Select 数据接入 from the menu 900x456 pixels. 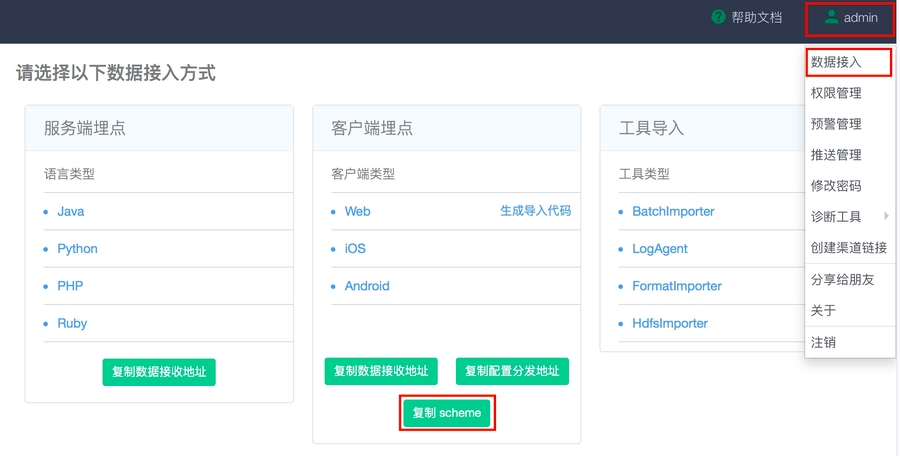click(x=836, y=62)
